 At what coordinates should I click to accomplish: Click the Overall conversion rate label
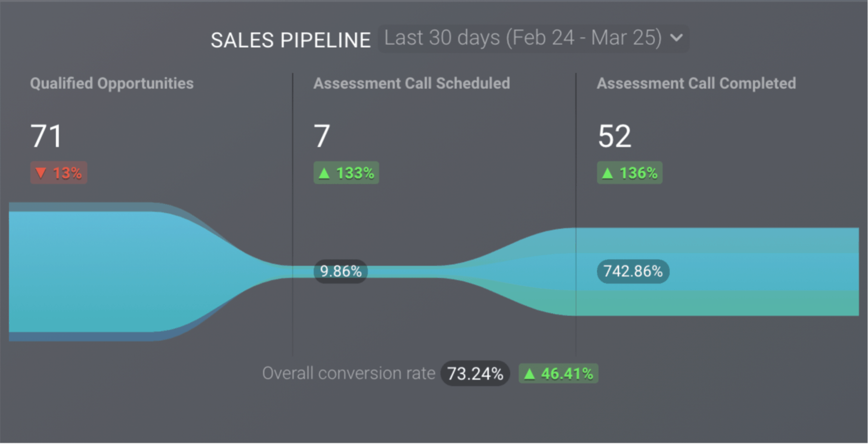[x=348, y=373]
